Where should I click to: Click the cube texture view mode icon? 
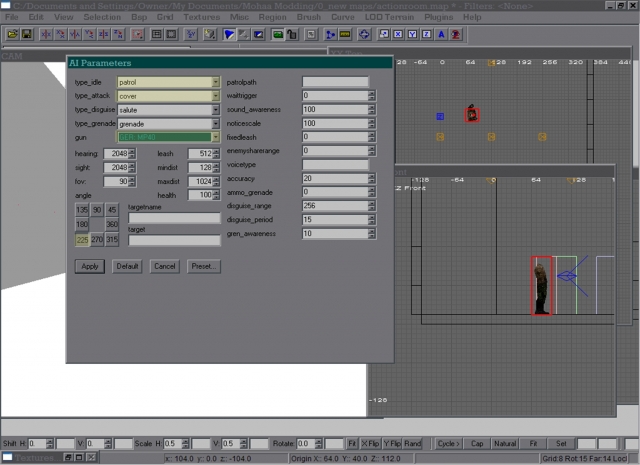coord(210,34)
